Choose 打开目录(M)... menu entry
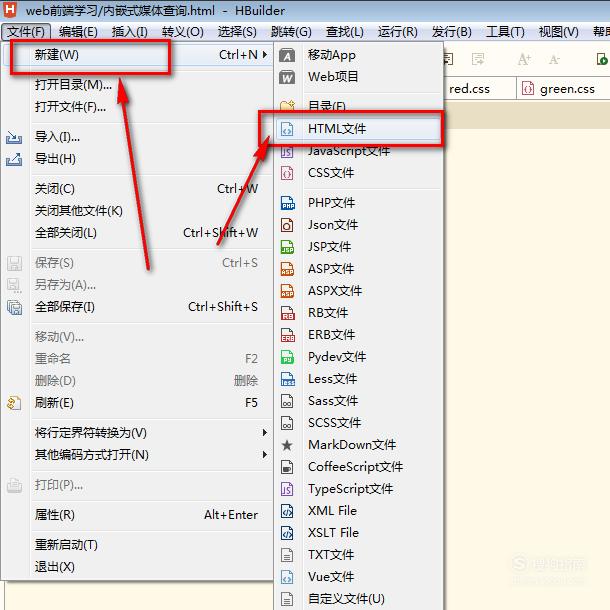The height and width of the screenshot is (610, 610). click(138, 85)
